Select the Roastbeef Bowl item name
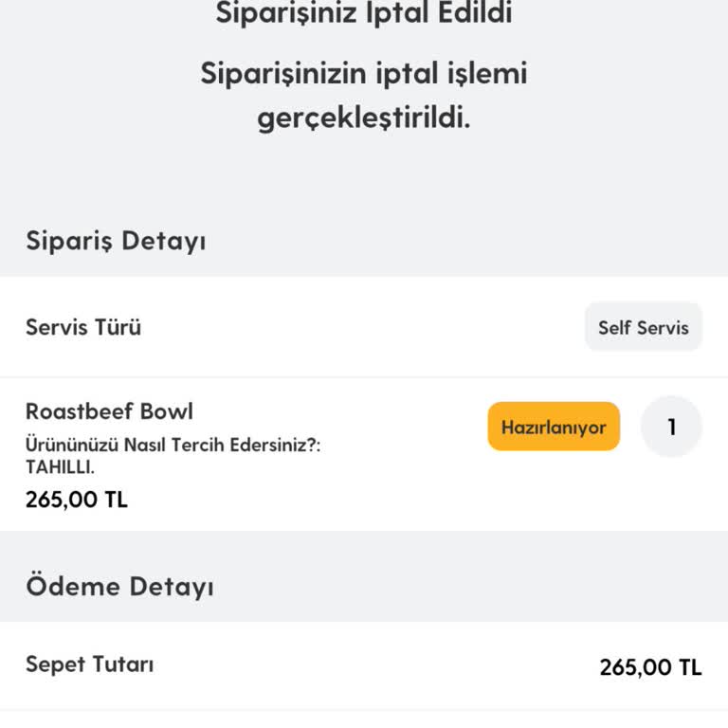Image resolution: width=728 pixels, height=728 pixels. click(x=109, y=411)
